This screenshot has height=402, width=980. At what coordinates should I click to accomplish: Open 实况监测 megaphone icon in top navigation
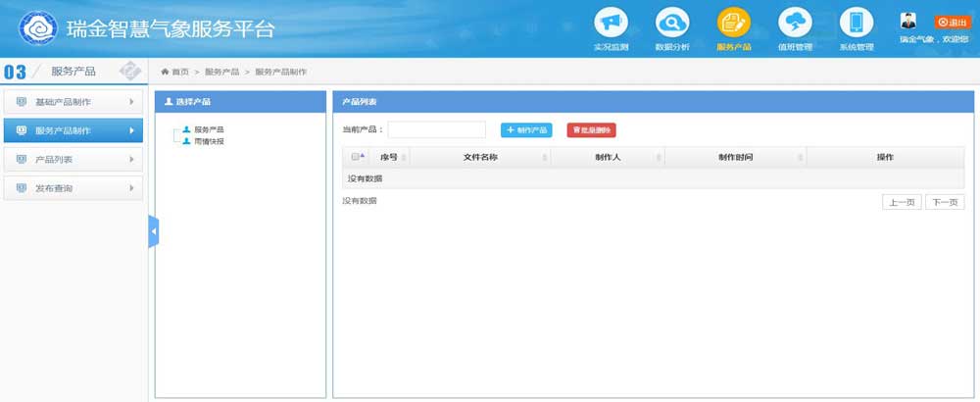pos(611,23)
